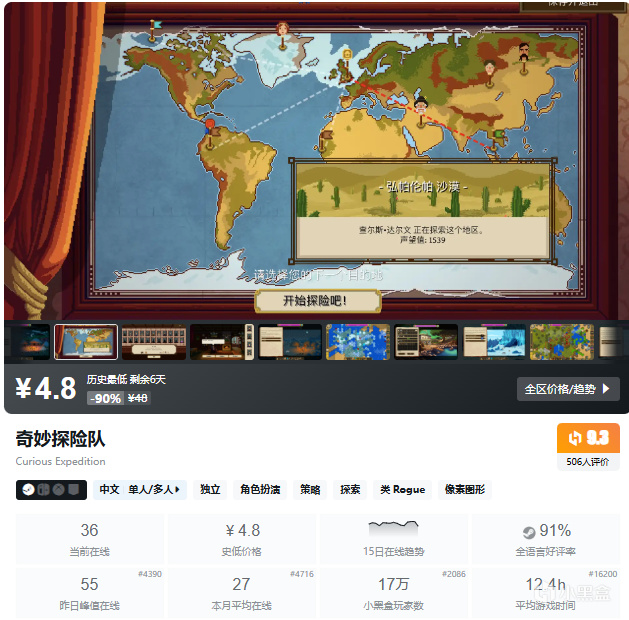Viewport: 629px width, 620px height.
Task: Click the 弘帕伦帕 沙漠 desert panel
Action: tap(422, 211)
